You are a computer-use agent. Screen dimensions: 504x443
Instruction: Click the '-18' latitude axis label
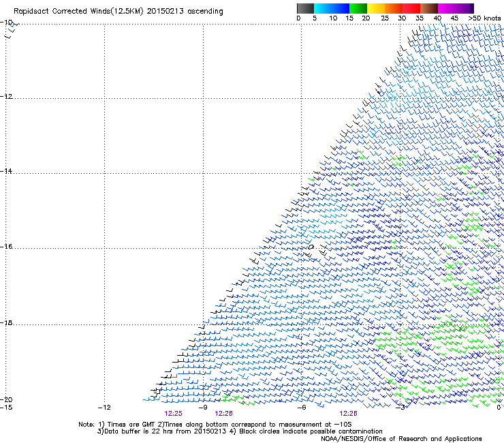click(x=6, y=322)
